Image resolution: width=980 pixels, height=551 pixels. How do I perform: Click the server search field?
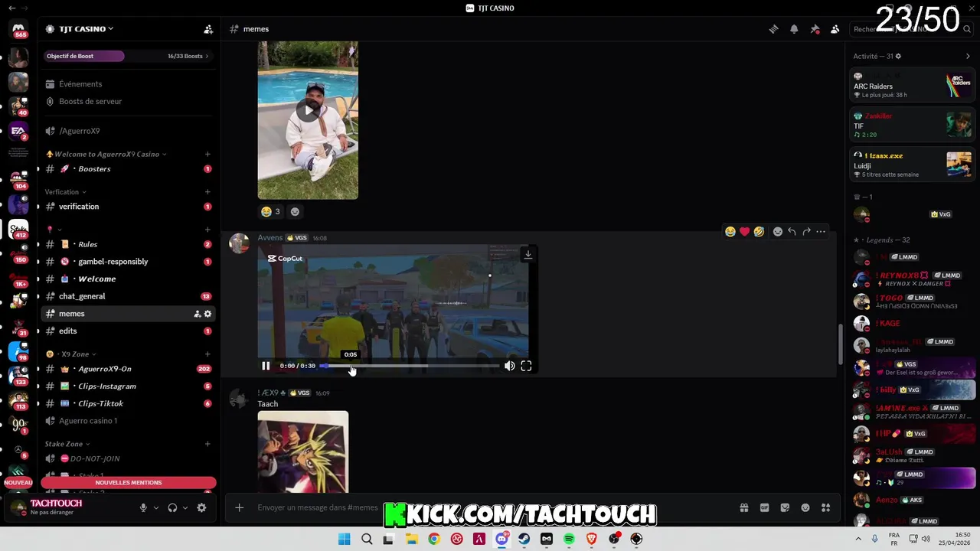(x=911, y=29)
